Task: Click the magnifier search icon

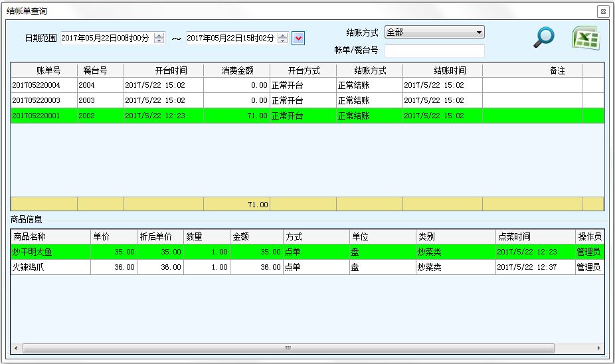Action: pyautogui.click(x=544, y=37)
